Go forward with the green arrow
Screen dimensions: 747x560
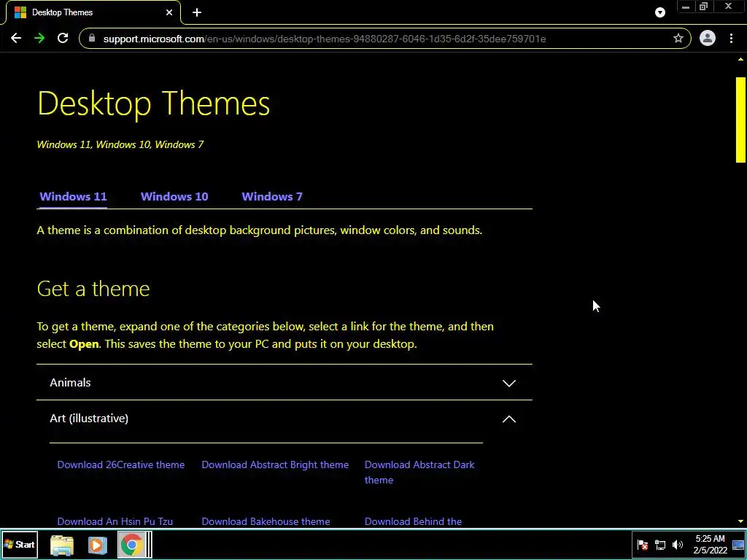point(39,39)
